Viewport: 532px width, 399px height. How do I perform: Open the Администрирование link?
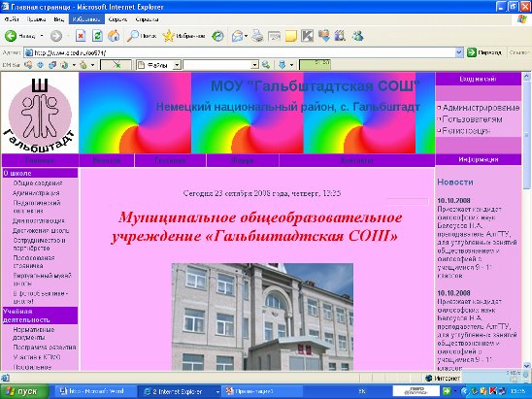[x=481, y=108]
